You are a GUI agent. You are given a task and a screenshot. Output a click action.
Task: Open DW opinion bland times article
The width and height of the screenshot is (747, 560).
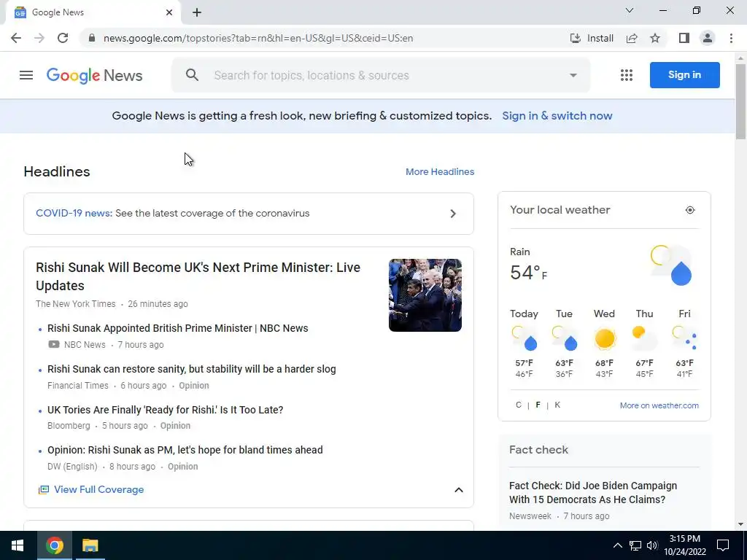click(185, 450)
